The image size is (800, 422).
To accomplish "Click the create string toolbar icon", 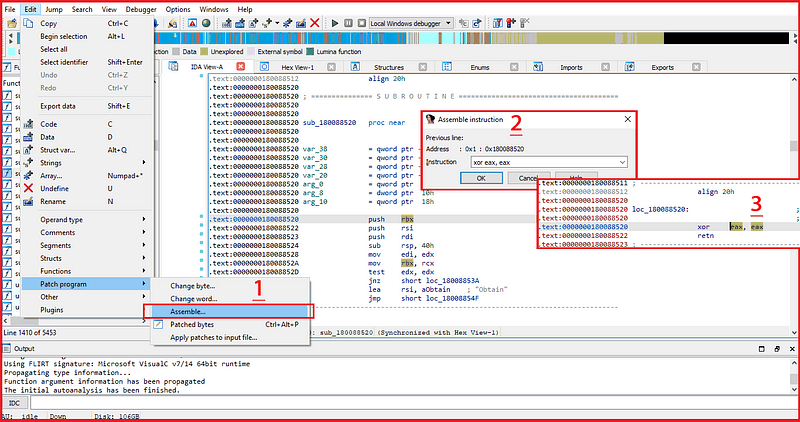I will [x=267, y=23].
